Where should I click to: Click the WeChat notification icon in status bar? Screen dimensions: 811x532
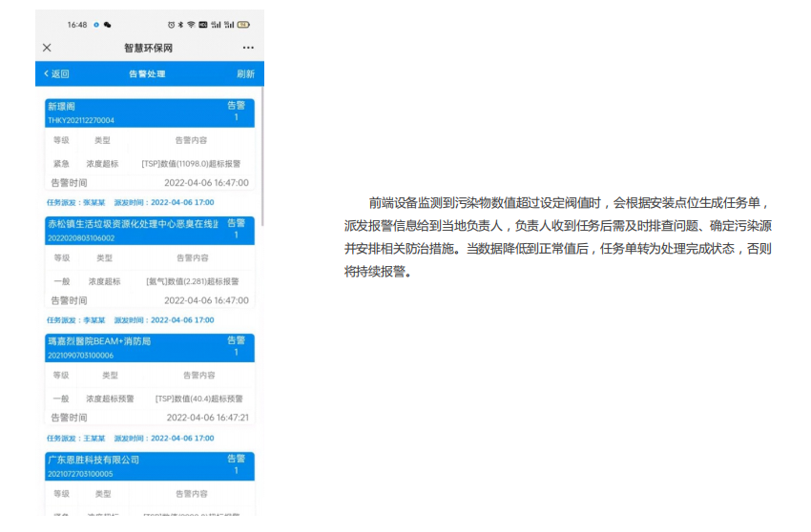point(108,24)
